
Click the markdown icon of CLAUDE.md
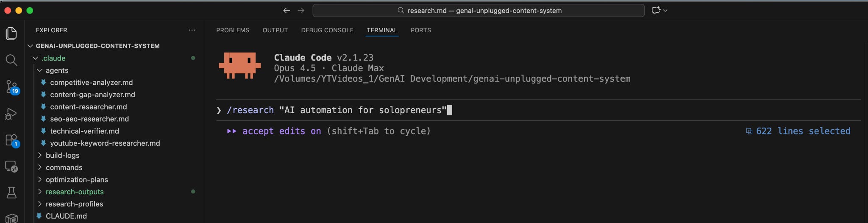[39, 216]
